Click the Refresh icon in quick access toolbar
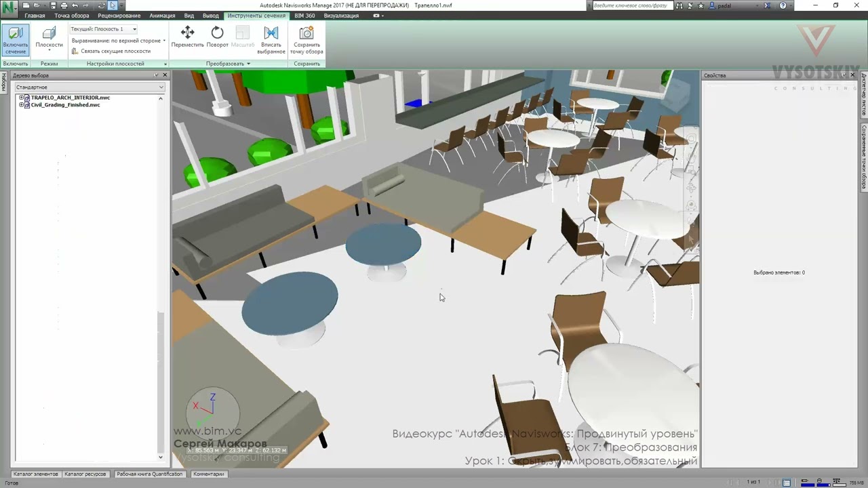The width and height of the screenshot is (868, 488). pyautogui.click(x=101, y=5)
